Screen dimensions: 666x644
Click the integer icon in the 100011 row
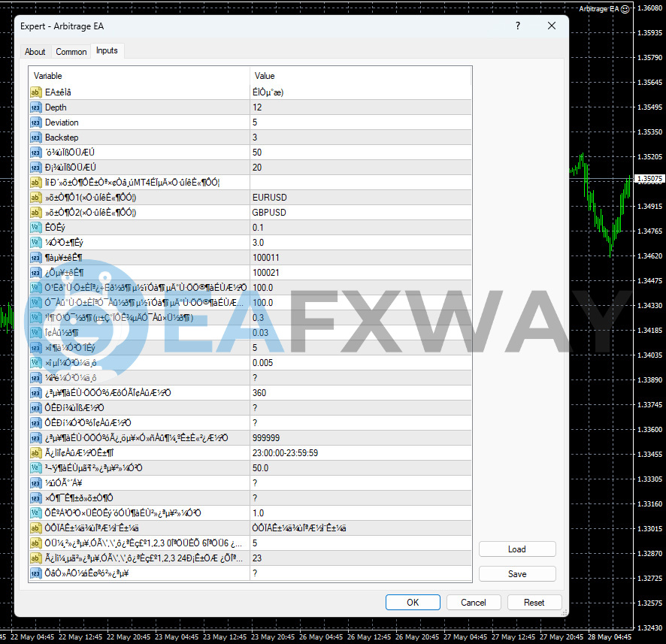35,258
